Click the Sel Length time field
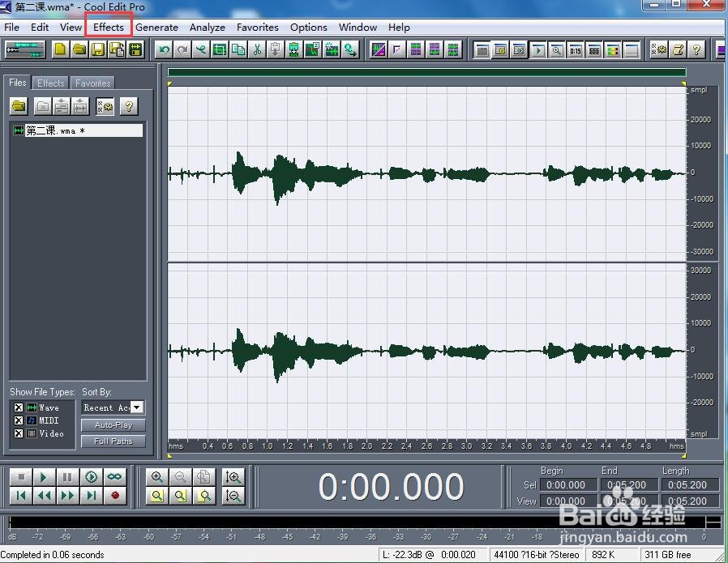The height and width of the screenshot is (563, 728). [688, 485]
